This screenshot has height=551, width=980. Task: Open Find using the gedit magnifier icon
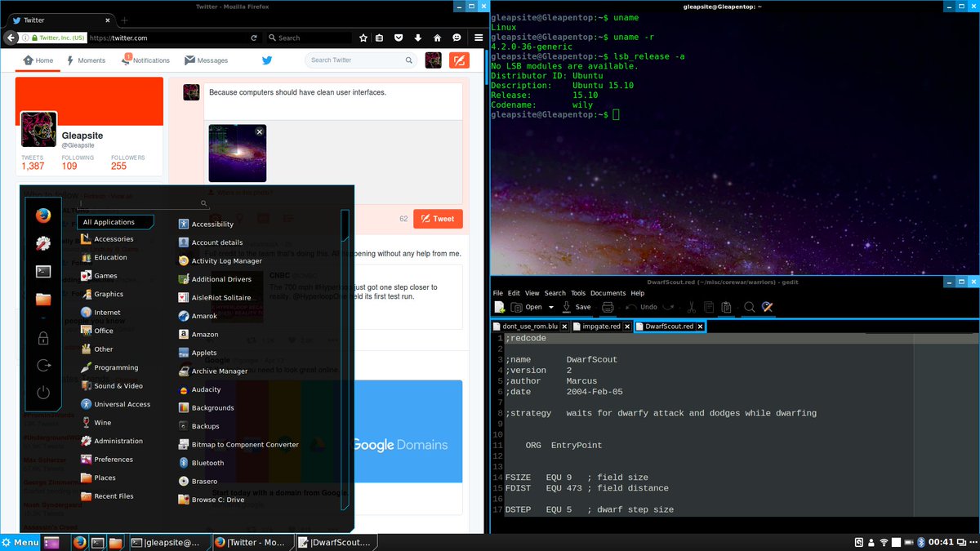(x=748, y=308)
